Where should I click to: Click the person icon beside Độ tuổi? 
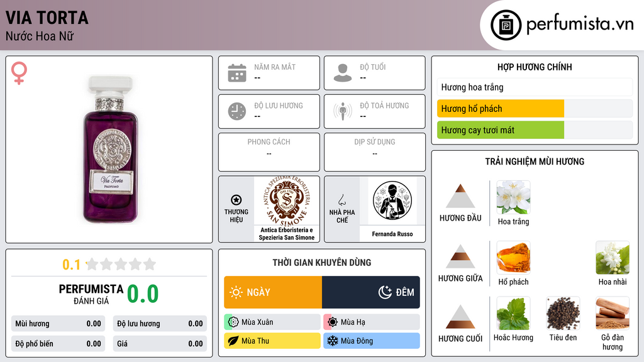click(343, 73)
